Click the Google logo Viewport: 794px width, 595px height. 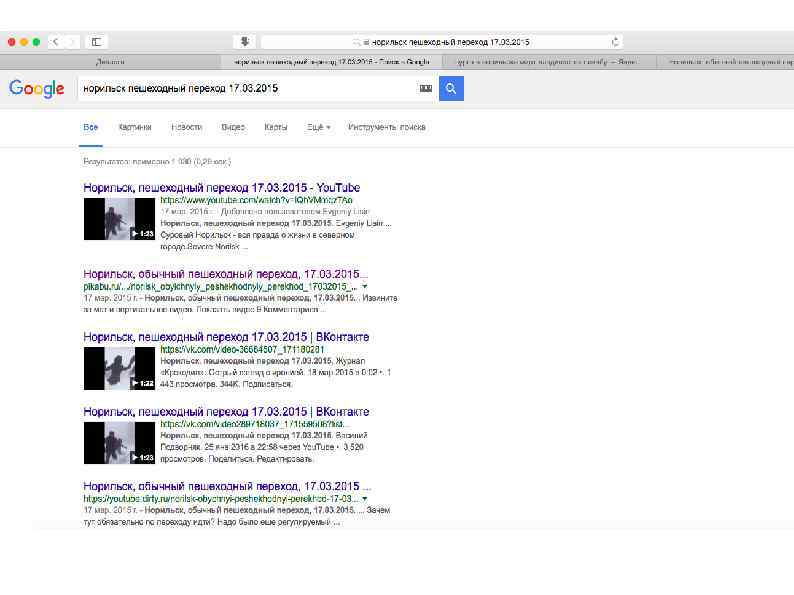click(x=37, y=89)
